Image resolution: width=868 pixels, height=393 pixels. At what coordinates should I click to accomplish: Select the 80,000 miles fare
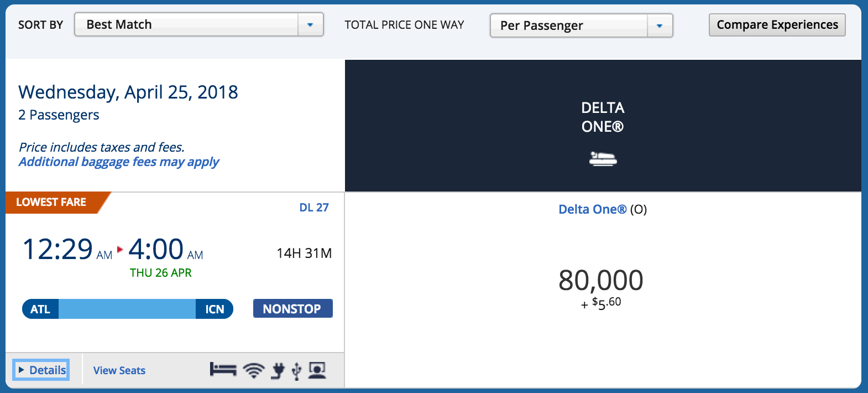601,281
